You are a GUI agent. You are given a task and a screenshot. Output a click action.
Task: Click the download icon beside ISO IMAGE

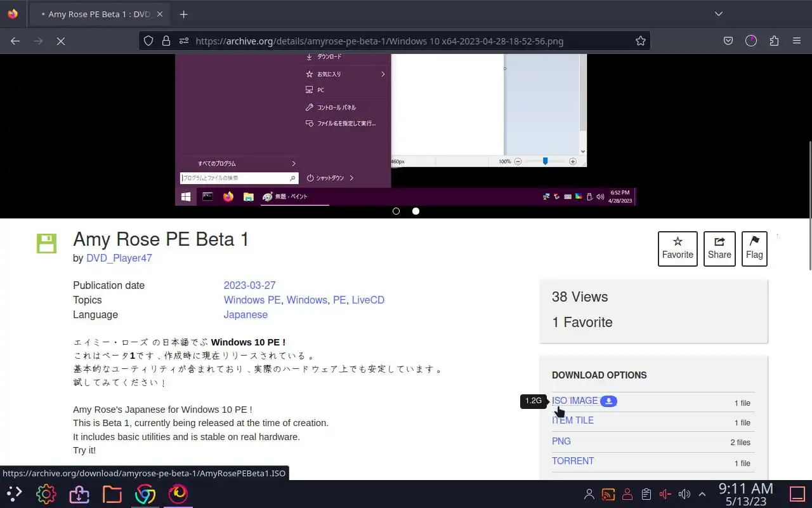[x=608, y=401]
